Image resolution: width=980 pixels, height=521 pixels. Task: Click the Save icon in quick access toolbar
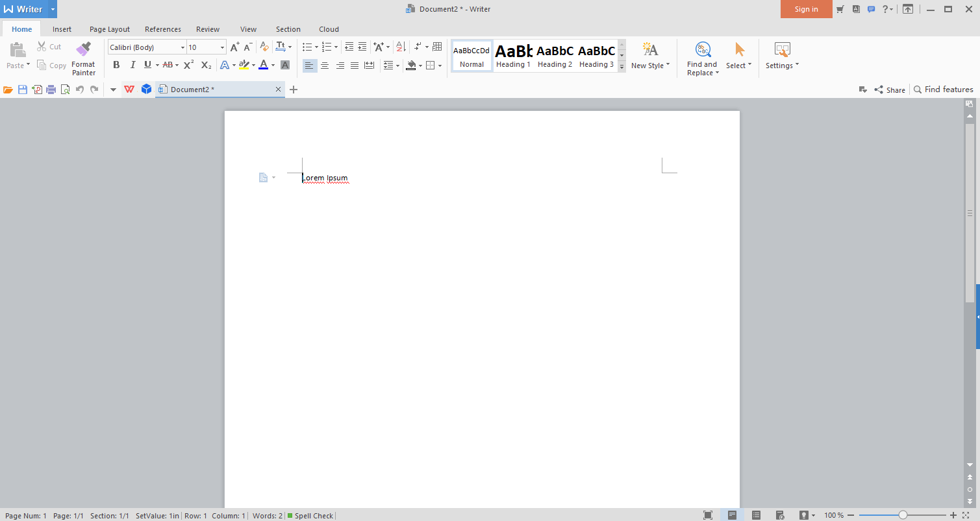point(23,90)
